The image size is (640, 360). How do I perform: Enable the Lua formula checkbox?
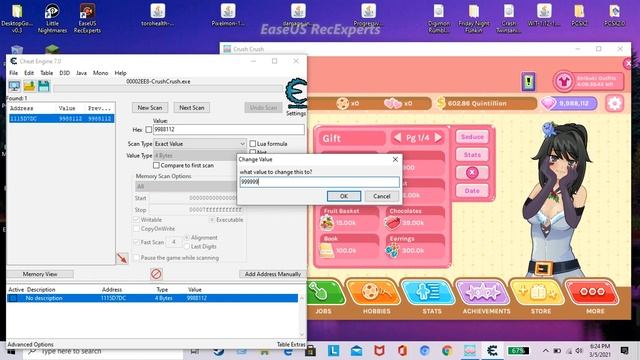coord(253,144)
